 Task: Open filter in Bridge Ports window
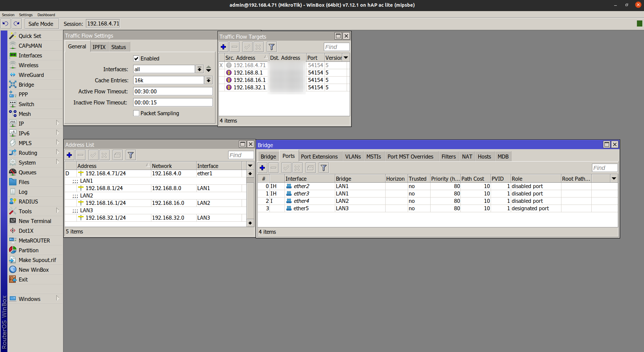pyautogui.click(x=324, y=168)
